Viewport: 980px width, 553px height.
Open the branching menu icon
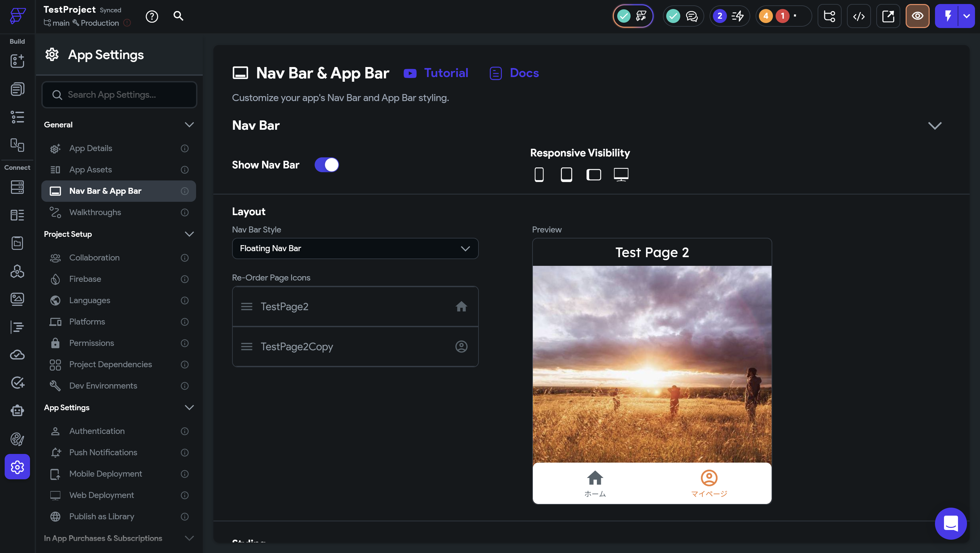[x=829, y=16]
